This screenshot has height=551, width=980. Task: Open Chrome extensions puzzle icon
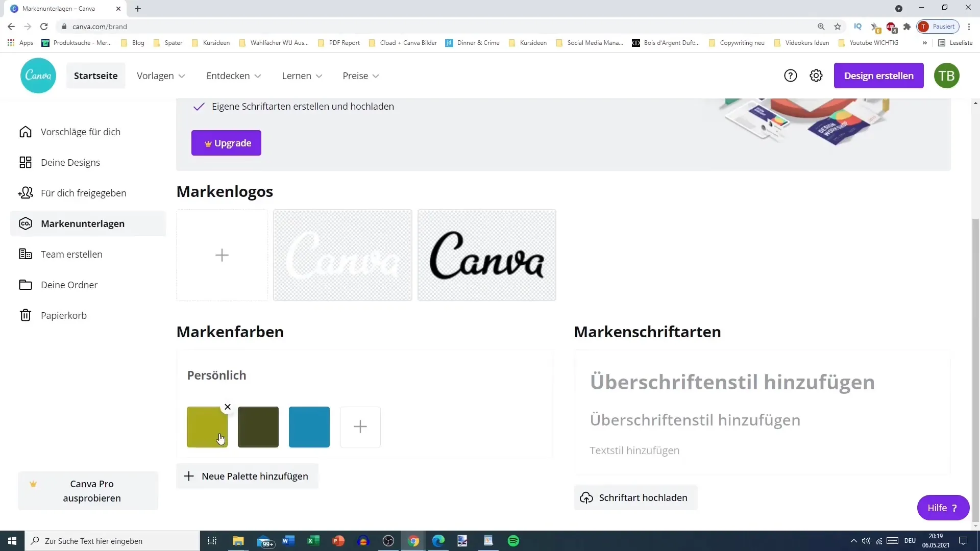pyautogui.click(x=907, y=27)
